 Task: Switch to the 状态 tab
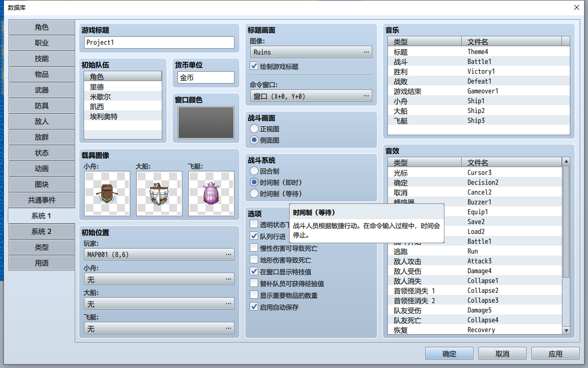tap(42, 153)
